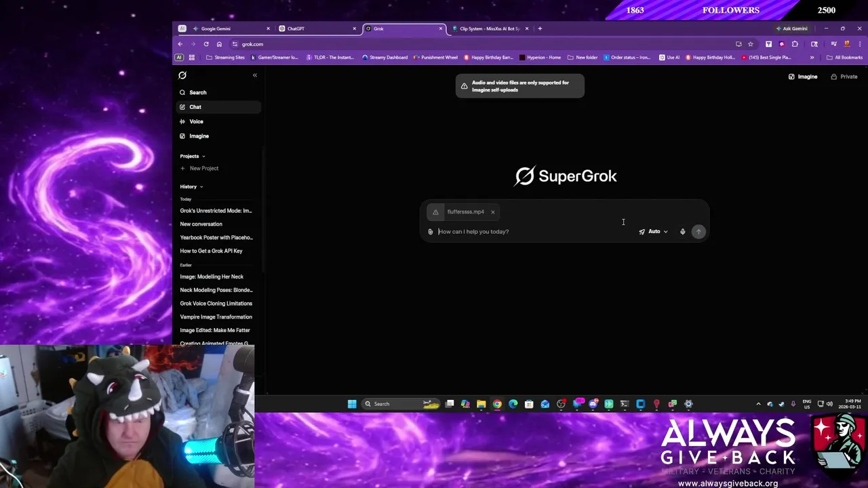Open the Hyperion - Home bookmark

point(540,58)
